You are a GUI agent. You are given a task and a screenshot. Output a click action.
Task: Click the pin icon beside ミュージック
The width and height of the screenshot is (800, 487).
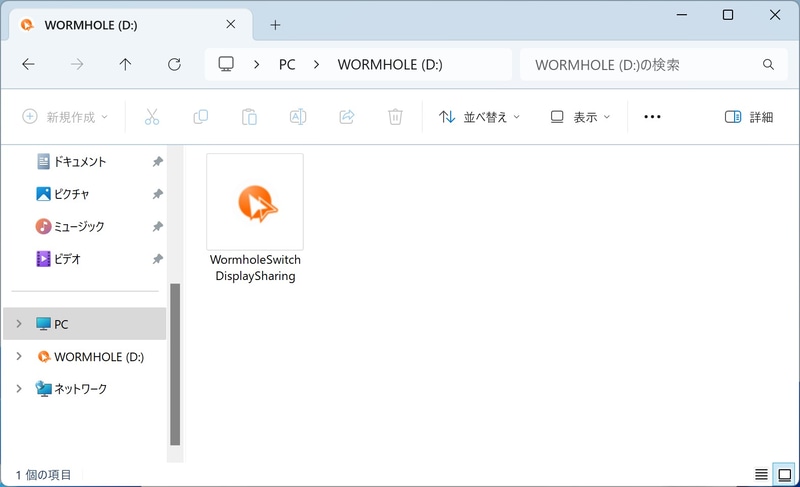157,226
